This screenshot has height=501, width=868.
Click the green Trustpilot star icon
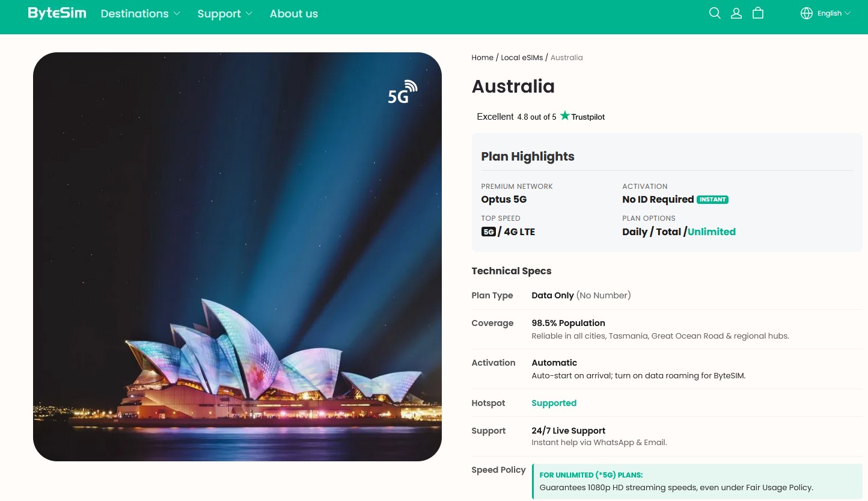pos(564,115)
